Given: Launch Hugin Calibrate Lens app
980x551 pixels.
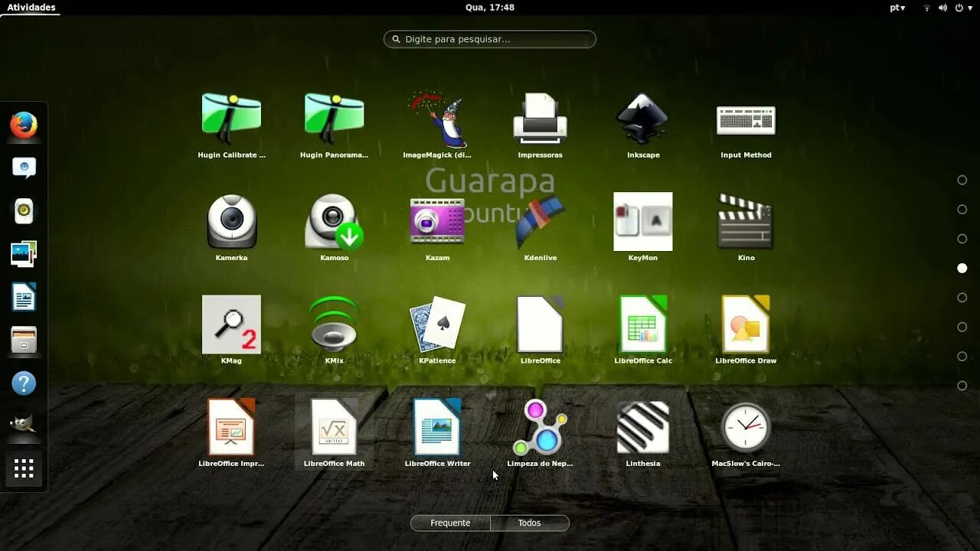Looking at the screenshot, I should tap(231, 126).
